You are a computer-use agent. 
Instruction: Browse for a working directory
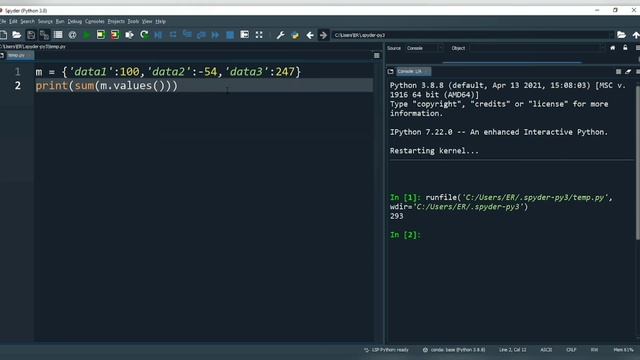coord(621,35)
